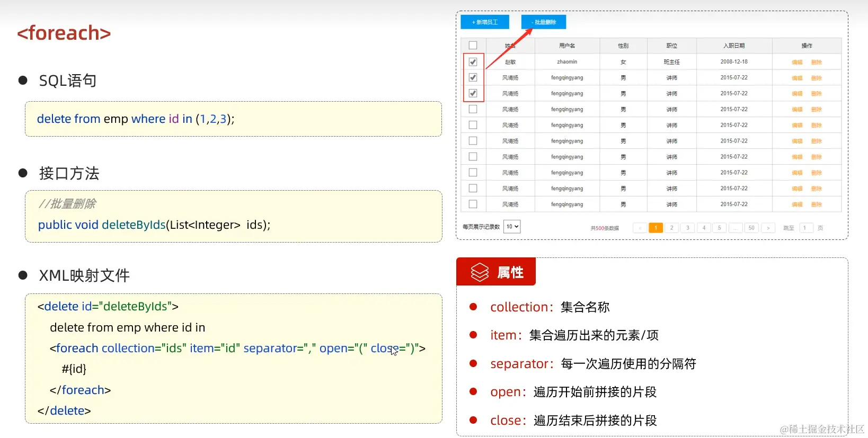The image size is (868, 438).
Task: Click the 用户名 column header
Action: click(x=567, y=46)
